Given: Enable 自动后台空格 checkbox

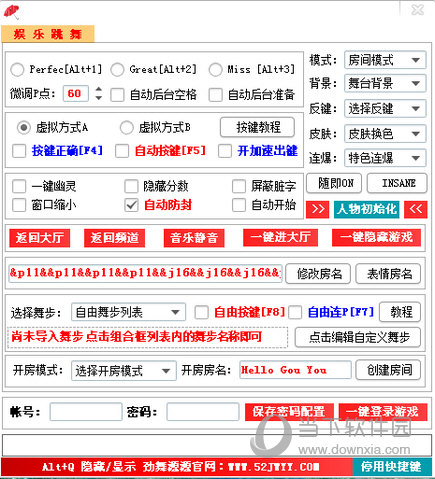Looking at the screenshot, I should click(117, 95).
